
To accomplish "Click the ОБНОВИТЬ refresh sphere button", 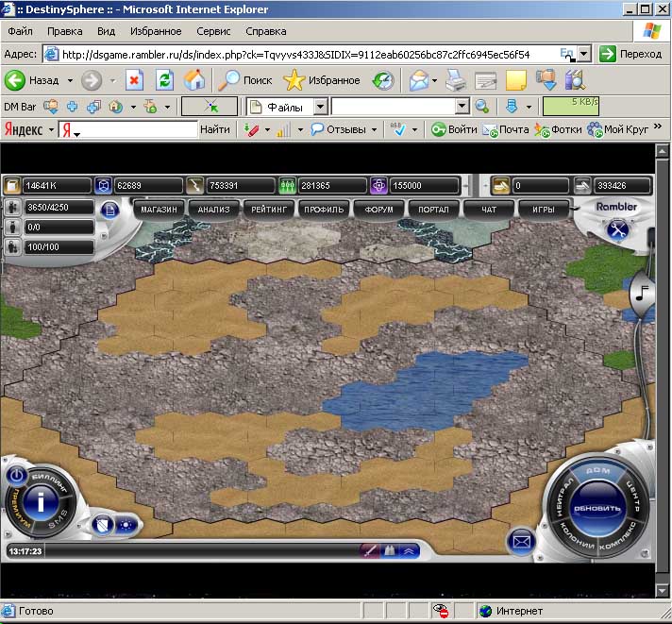I will (597, 509).
